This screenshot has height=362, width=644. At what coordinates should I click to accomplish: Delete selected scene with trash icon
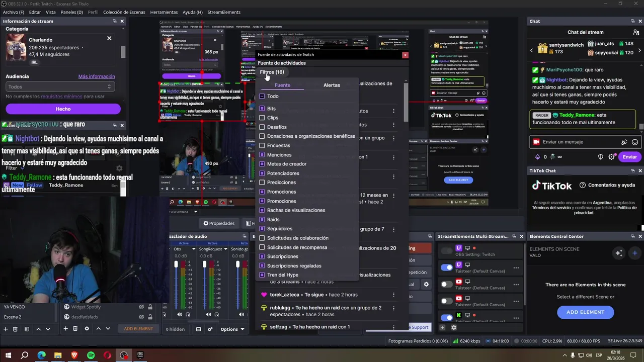[15, 329]
